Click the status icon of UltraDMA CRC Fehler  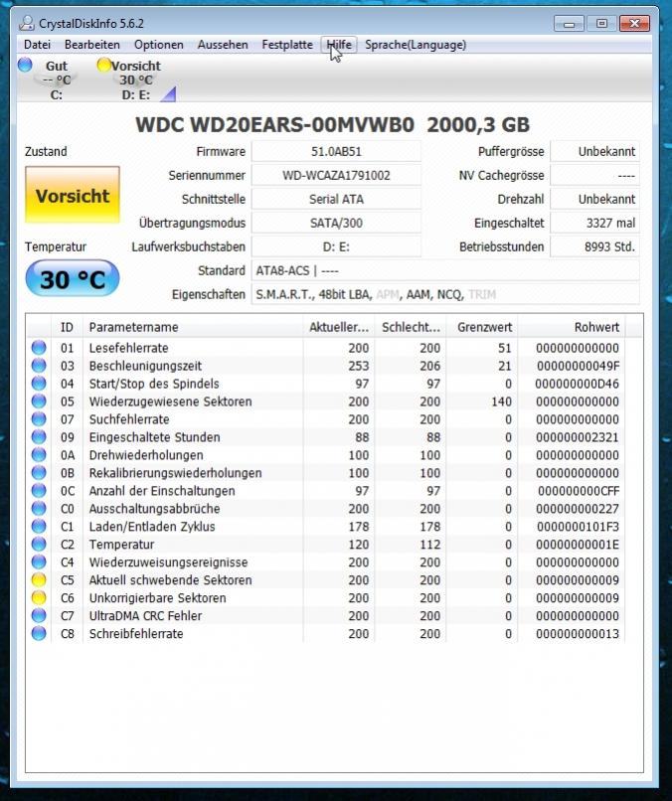(x=39, y=616)
